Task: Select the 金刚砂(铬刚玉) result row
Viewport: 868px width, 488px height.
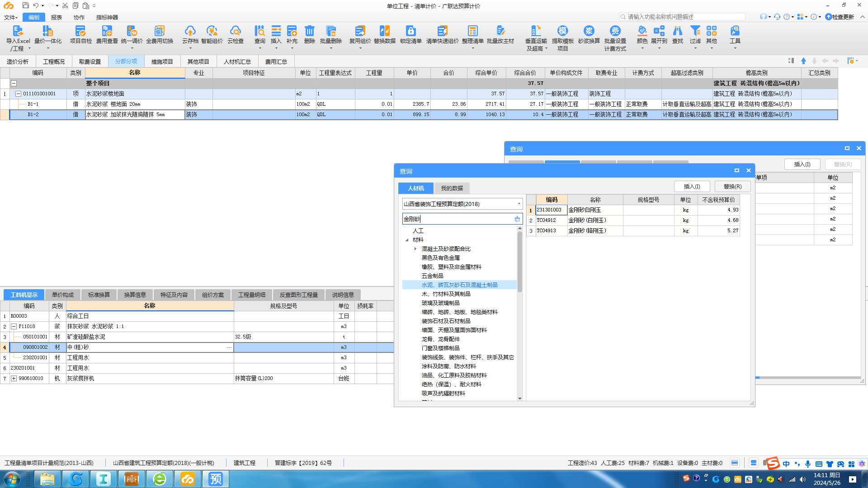Action: [x=633, y=230]
